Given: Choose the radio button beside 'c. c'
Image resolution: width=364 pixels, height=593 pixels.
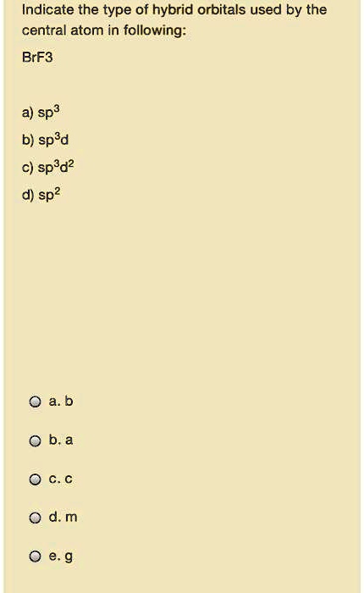Looking at the screenshot, I should click(x=35, y=479).
